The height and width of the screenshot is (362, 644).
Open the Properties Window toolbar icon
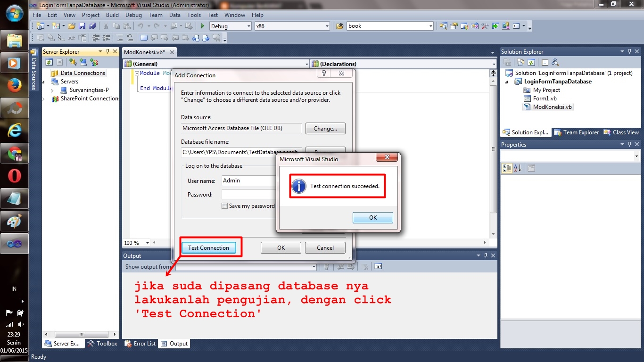[454, 26]
